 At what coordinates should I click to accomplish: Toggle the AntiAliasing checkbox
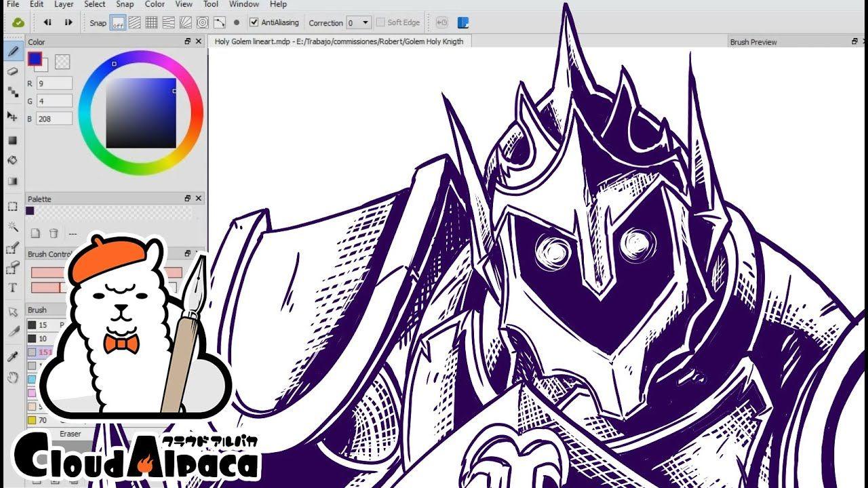click(x=254, y=22)
